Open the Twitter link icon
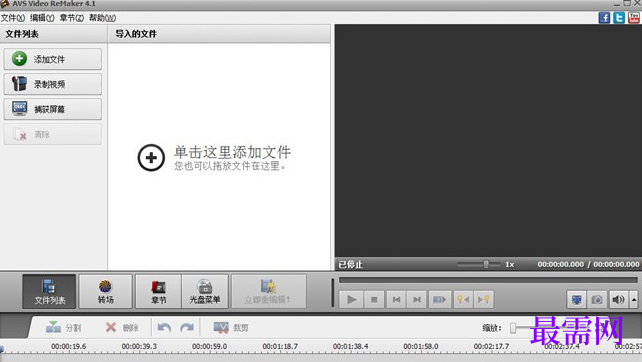 point(619,18)
